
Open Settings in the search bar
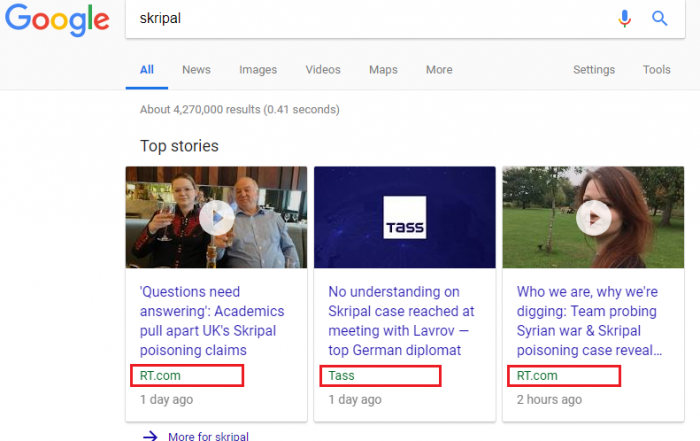pos(594,70)
